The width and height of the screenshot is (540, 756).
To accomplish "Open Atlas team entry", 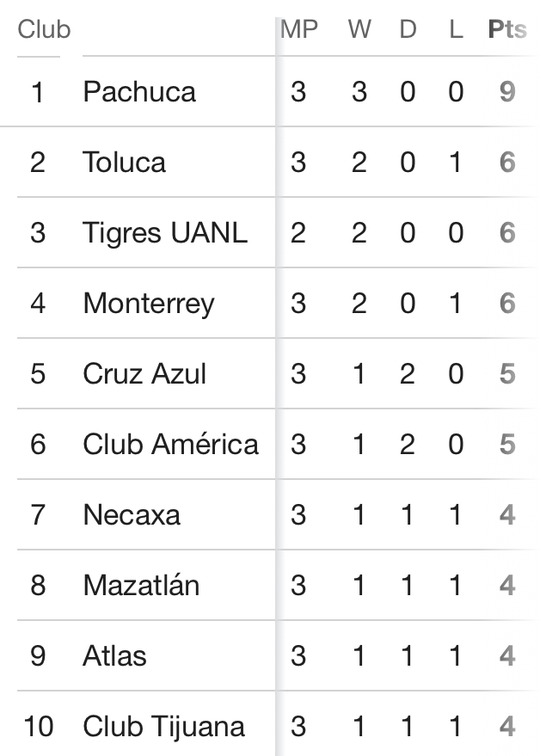I will 114,655.
